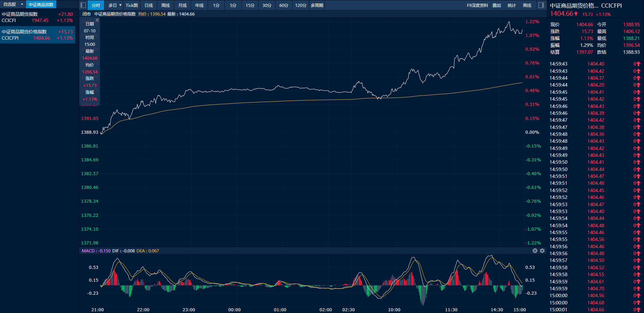Expand the 多日 dropdown
Image resolution: width=644 pixels, height=313 pixels.
(120, 5)
